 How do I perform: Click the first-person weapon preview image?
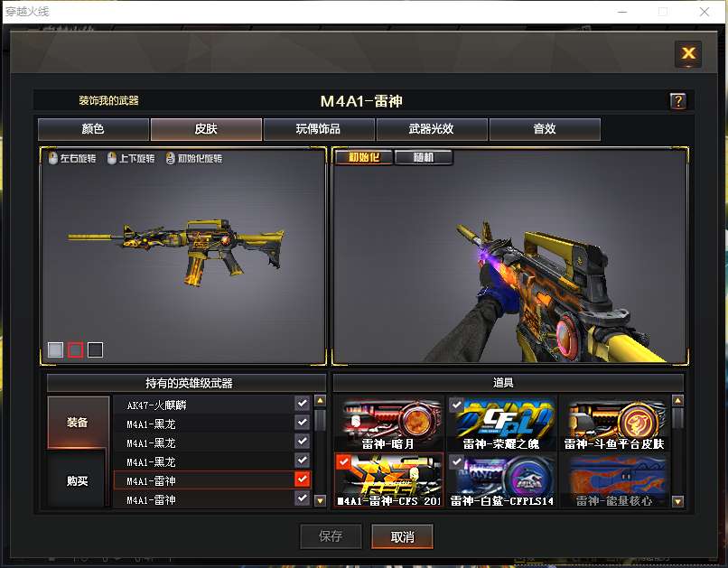coord(510,257)
